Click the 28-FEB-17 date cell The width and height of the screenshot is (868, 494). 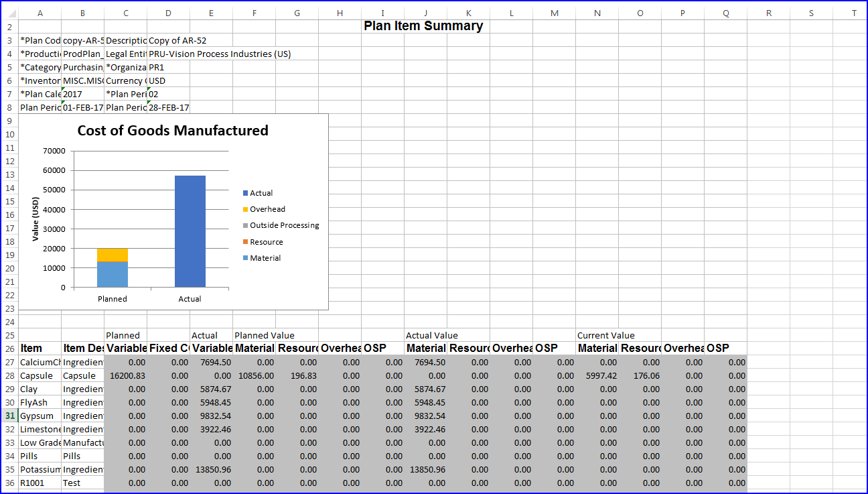(x=168, y=107)
